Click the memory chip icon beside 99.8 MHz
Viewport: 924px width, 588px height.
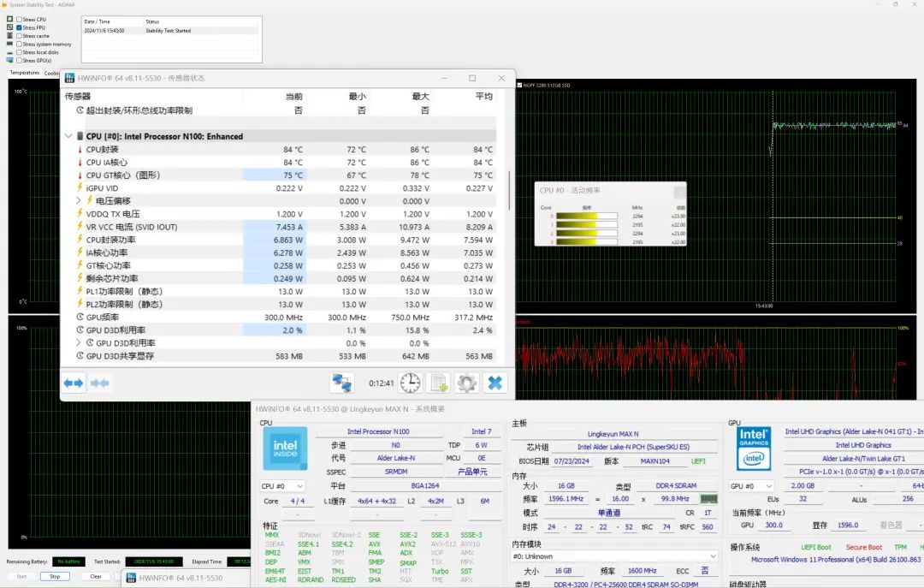[709, 499]
